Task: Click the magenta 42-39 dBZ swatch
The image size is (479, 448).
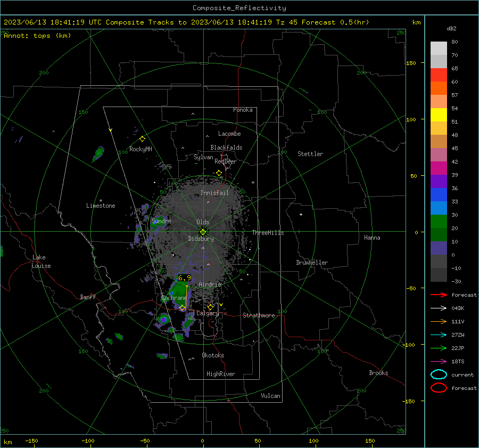Action: coord(439,168)
